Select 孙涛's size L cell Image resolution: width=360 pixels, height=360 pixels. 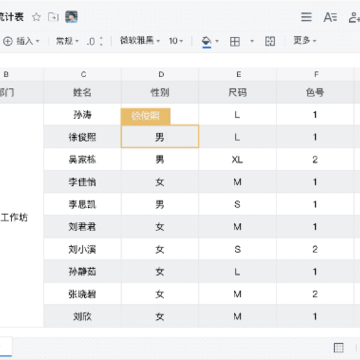point(238,115)
